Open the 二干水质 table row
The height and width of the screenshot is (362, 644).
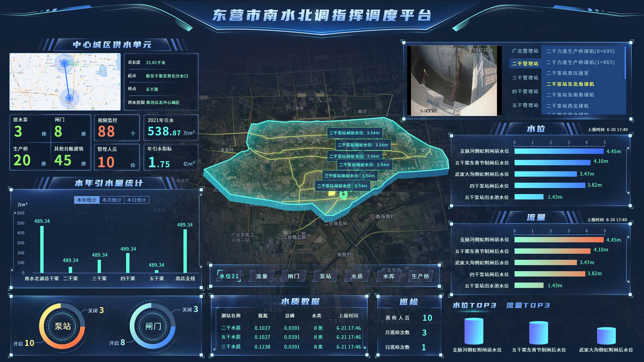pos(291,328)
